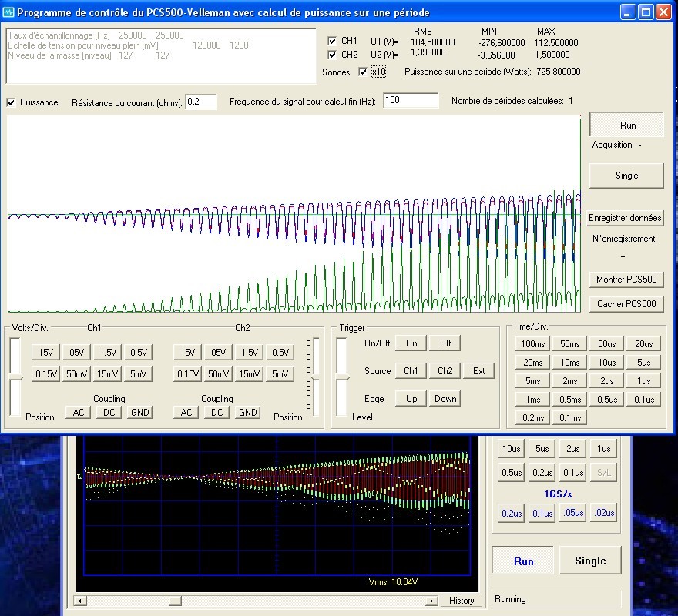
Task: Choose 0.5V for channel Ch2
Action: (x=280, y=353)
